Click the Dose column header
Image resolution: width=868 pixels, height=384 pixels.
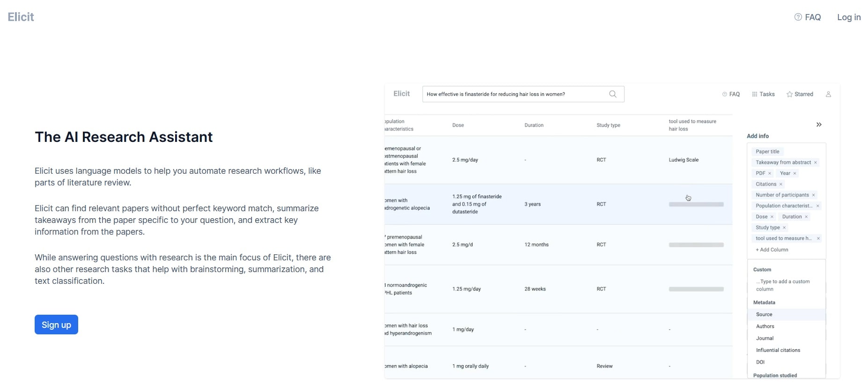(x=458, y=125)
